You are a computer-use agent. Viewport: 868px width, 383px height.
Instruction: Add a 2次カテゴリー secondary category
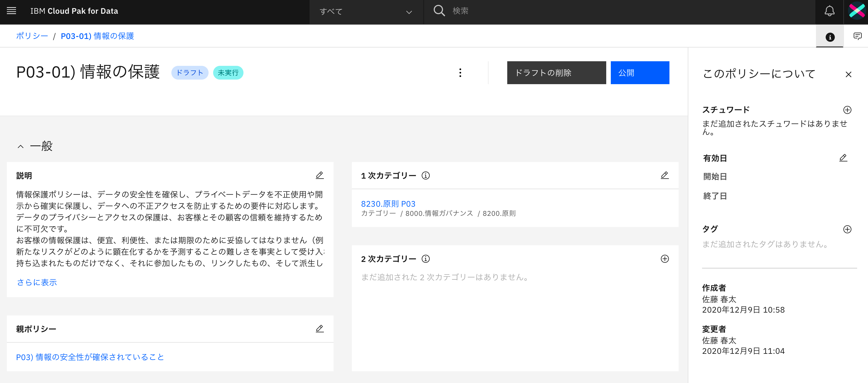pos(665,259)
